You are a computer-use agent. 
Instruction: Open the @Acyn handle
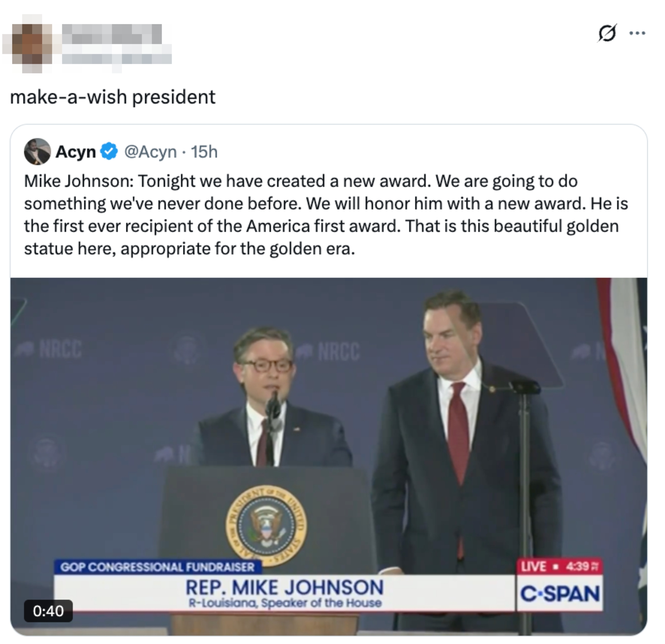click(150, 152)
